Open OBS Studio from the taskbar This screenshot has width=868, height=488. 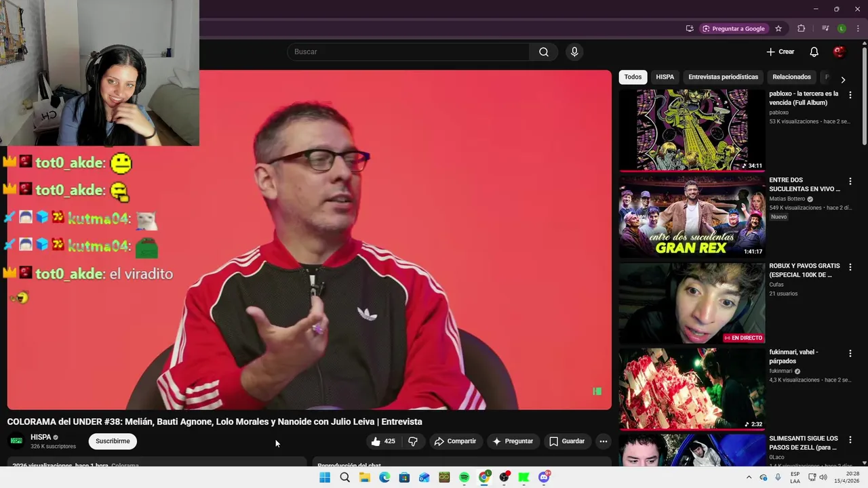[504, 477]
